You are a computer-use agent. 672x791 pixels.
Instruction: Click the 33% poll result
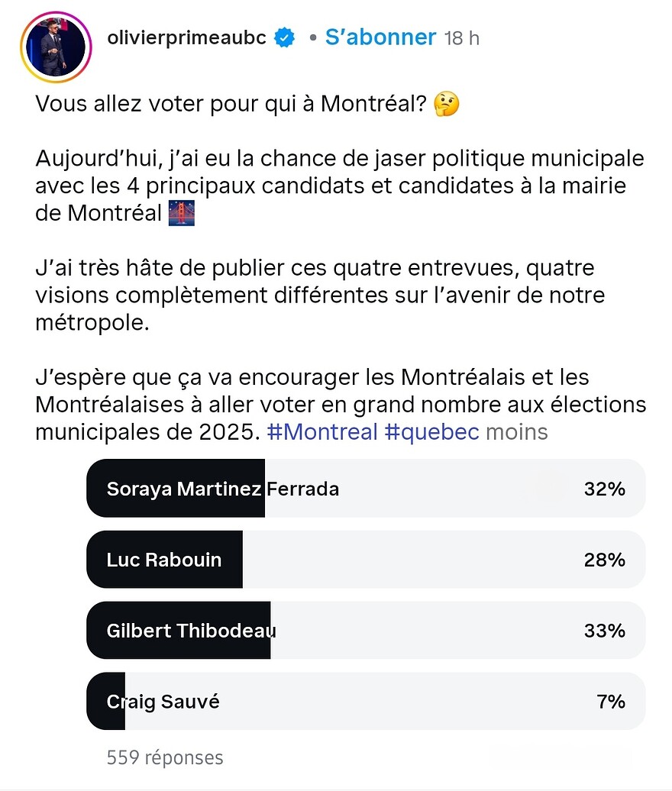[604, 631]
